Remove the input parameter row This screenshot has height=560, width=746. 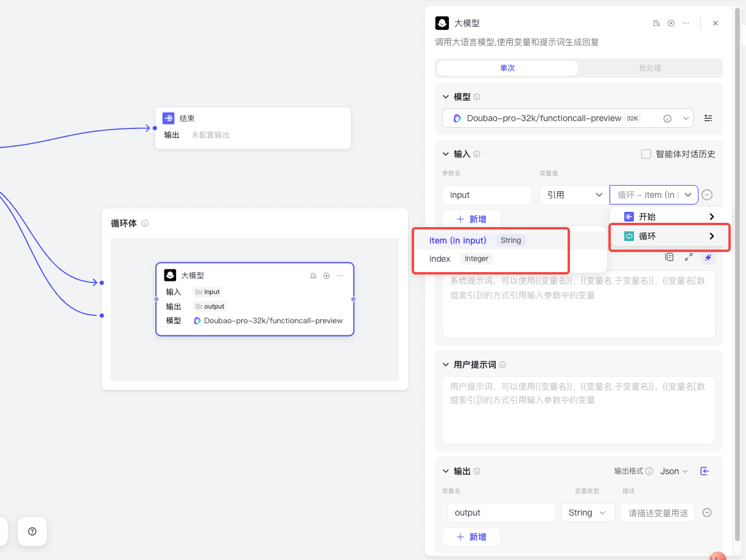[x=707, y=195]
